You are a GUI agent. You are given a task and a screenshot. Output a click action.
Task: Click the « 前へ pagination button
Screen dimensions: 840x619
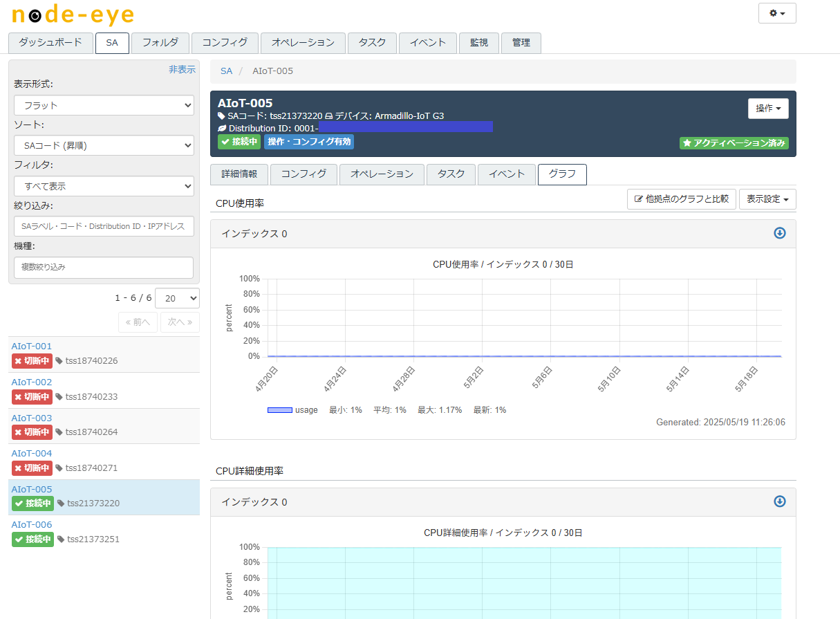pyautogui.click(x=138, y=322)
